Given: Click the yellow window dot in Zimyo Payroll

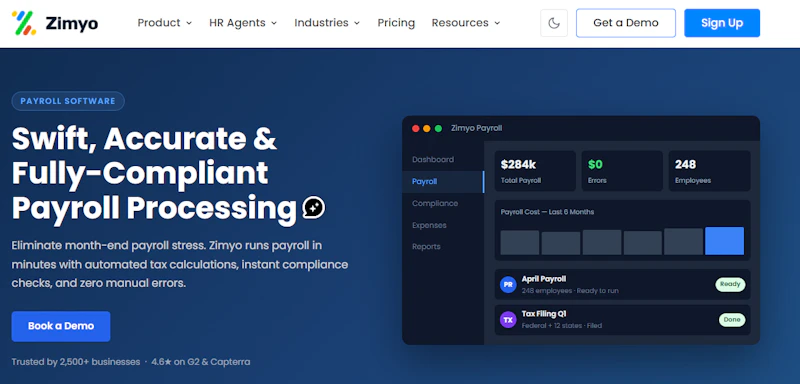Looking at the screenshot, I should click(x=427, y=129).
